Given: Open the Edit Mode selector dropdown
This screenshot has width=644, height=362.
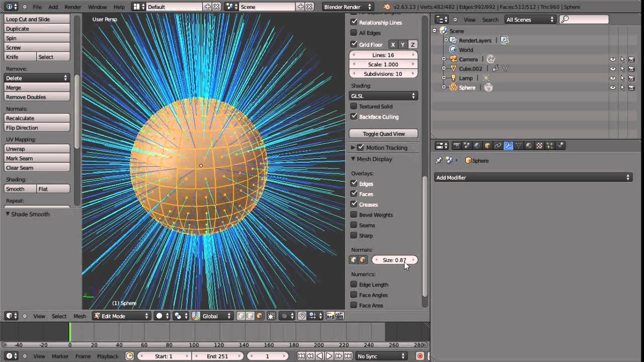Looking at the screenshot, I should (x=121, y=316).
